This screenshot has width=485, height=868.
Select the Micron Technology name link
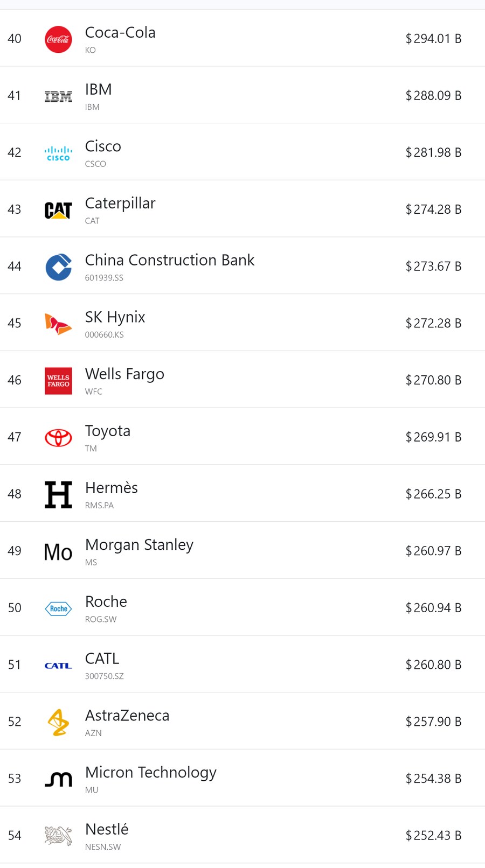[151, 772]
